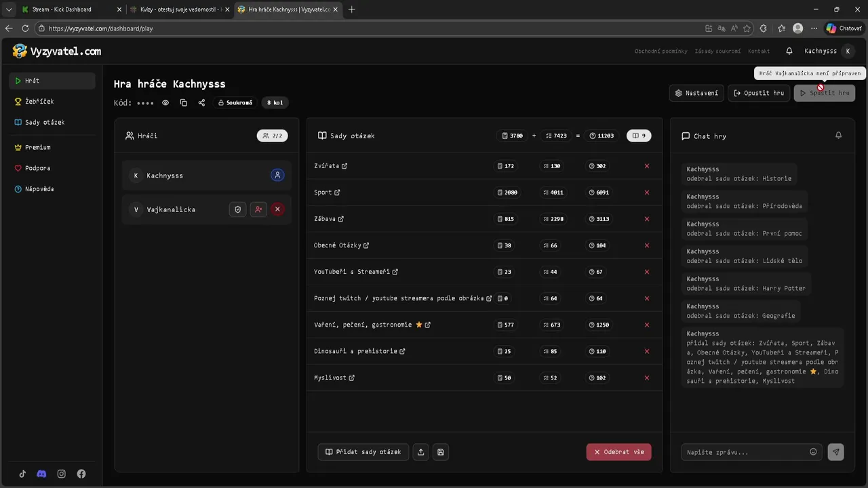The image size is (868, 488).
Task: Open browser tab list dropdown
Action: click(x=9, y=9)
